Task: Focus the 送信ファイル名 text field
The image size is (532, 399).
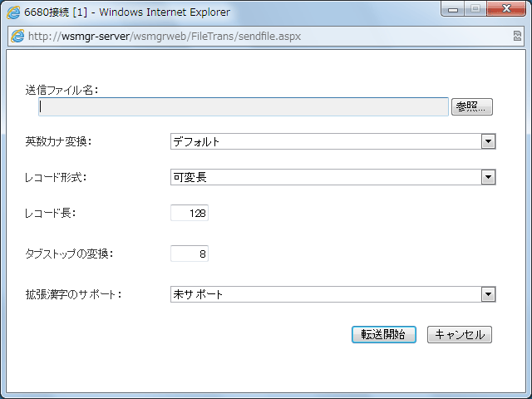Action: click(244, 107)
